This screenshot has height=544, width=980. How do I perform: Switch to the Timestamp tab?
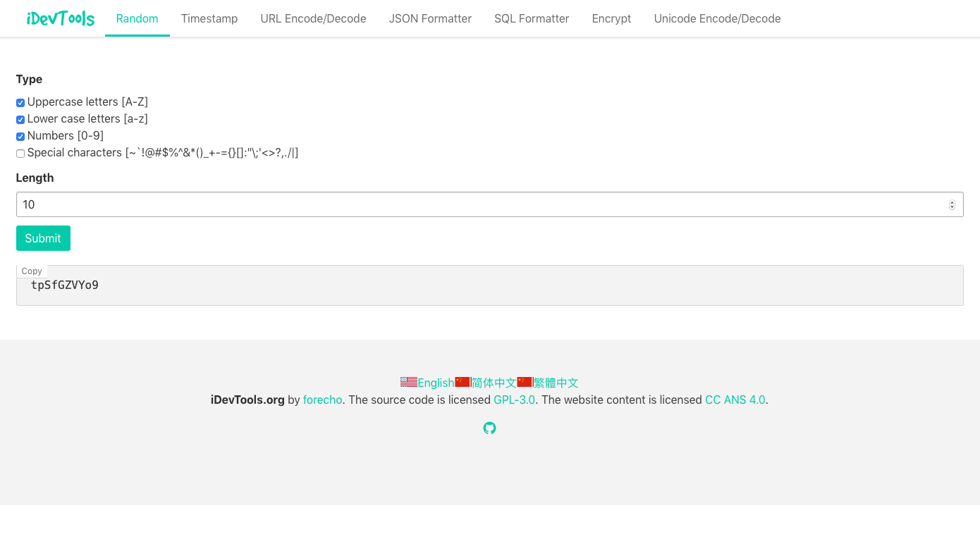point(209,18)
